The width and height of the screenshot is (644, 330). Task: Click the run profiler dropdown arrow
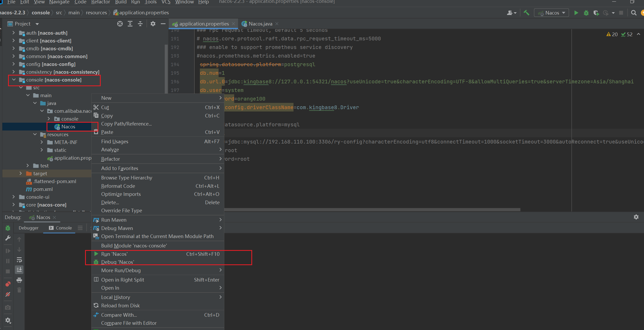click(x=613, y=13)
